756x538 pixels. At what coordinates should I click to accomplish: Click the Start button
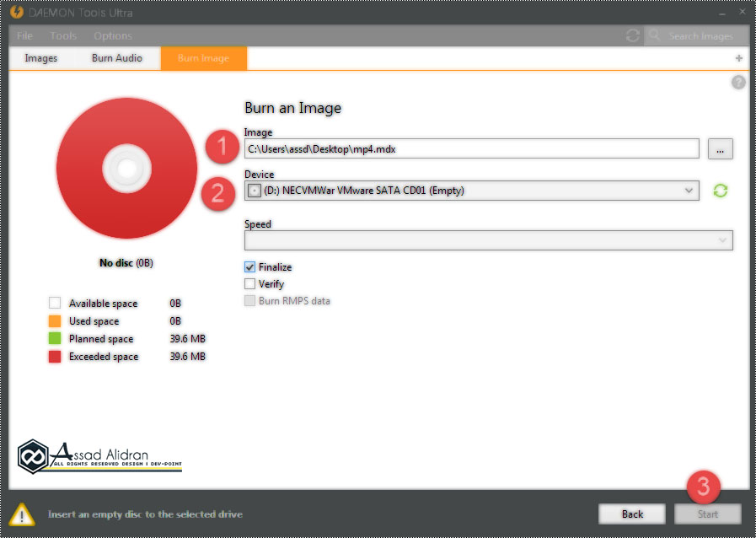[708, 514]
